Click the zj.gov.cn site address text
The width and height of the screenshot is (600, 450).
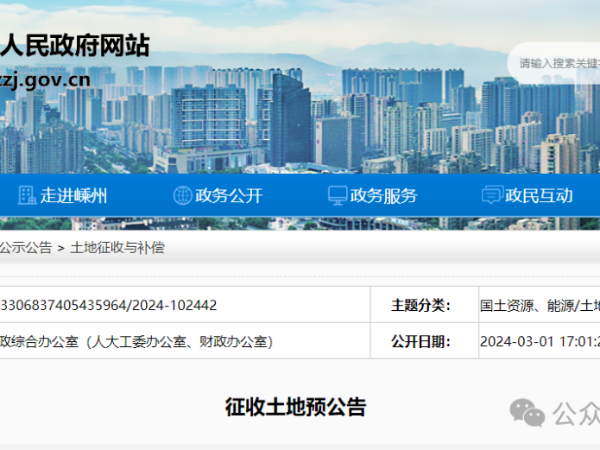pos(45,78)
